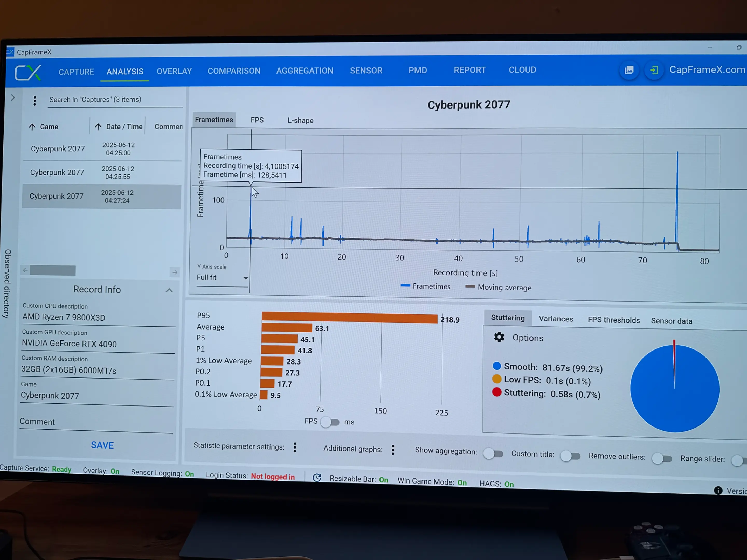Open the Y-Axis scale Full fit dropdown
This screenshot has height=560, width=747.
coord(223,278)
